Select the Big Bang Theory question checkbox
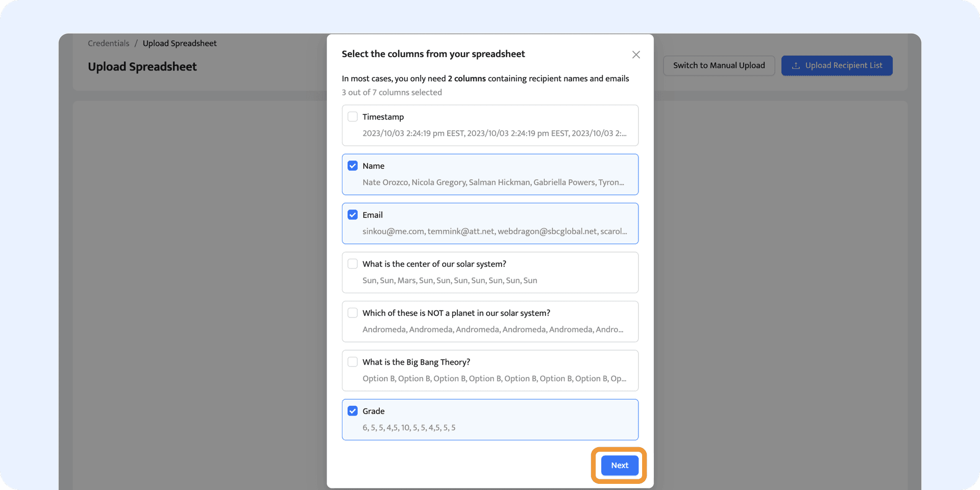Image resolution: width=980 pixels, height=490 pixels. 352,362
